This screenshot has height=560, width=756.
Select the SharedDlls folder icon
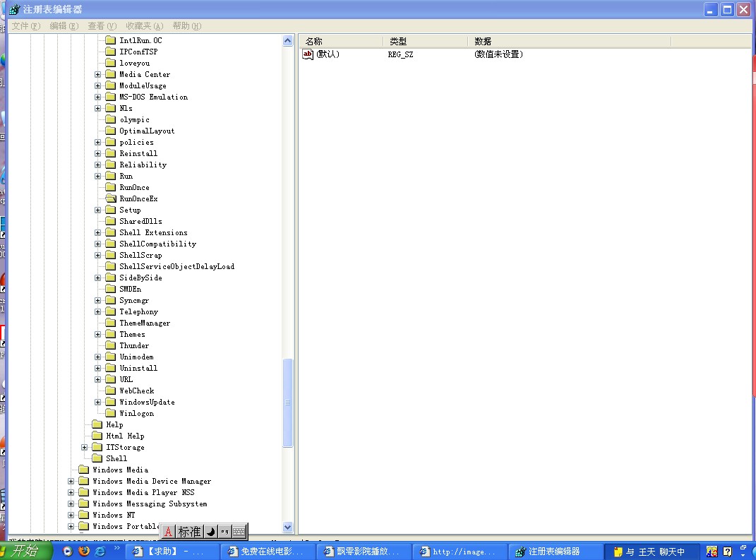pyautogui.click(x=111, y=221)
